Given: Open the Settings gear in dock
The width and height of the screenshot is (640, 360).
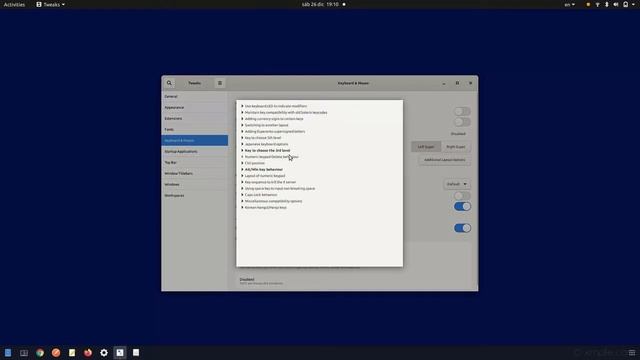Looking at the screenshot, I should pos(104,353).
